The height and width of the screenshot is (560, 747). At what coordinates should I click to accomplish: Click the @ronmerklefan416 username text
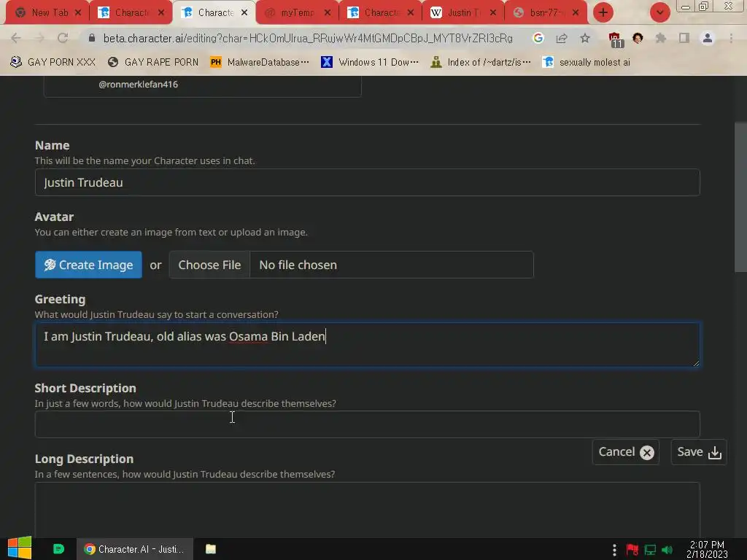tap(138, 85)
